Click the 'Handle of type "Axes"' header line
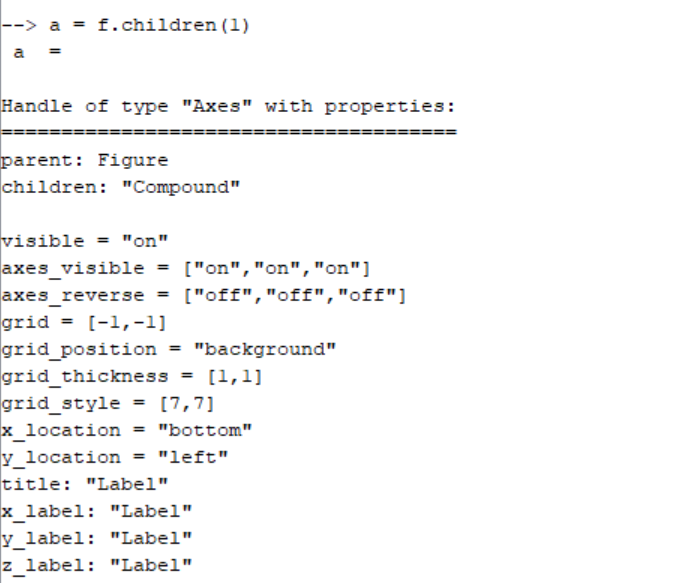The image size is (690, 583). coord(228,106)
